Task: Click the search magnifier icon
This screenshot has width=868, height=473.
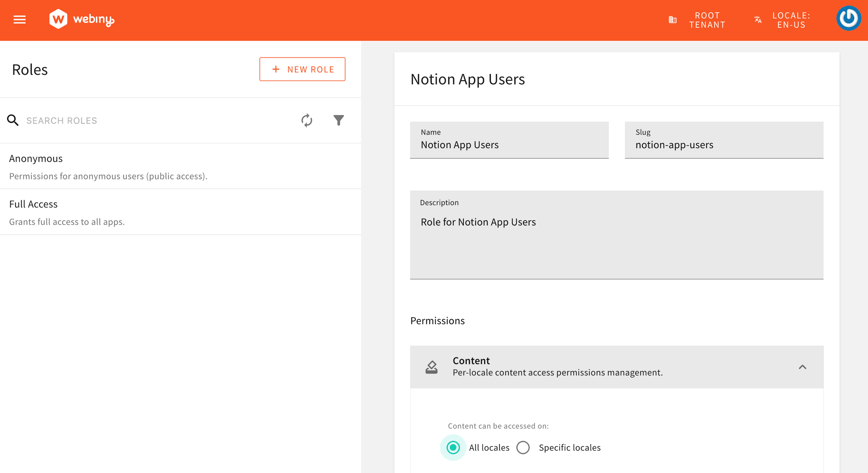Action: tap(13, 120)
